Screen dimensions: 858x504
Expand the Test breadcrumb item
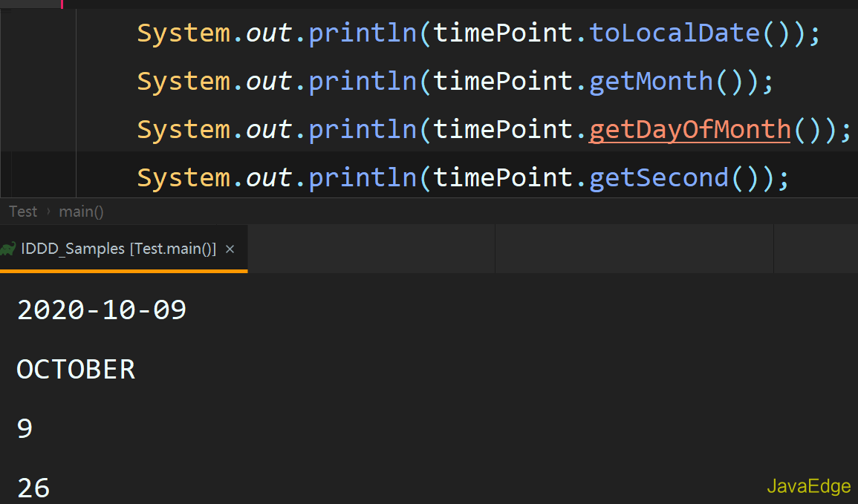click(x=22, y=211)
